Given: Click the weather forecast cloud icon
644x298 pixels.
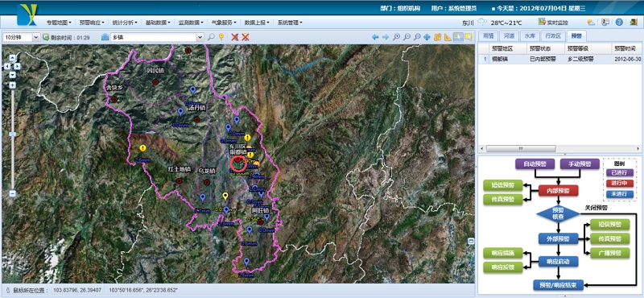Looking at the screenshot, I should 591,23.
